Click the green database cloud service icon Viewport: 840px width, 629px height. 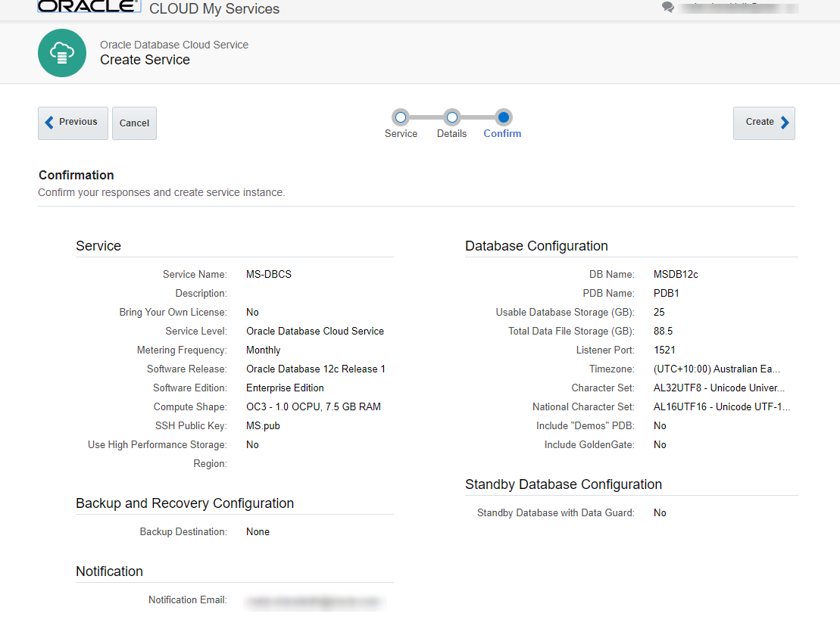62,53
